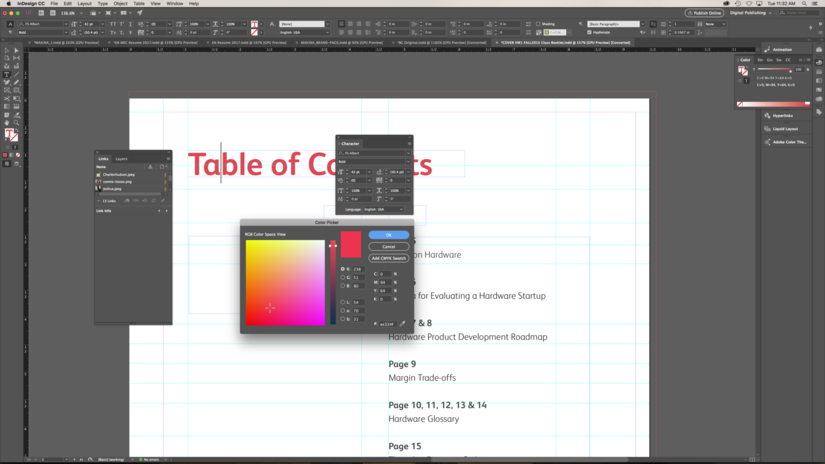This screenshot has height=464, width=825.
Task: Open the Liquid Layout panel
Action: tap(784, 129)
